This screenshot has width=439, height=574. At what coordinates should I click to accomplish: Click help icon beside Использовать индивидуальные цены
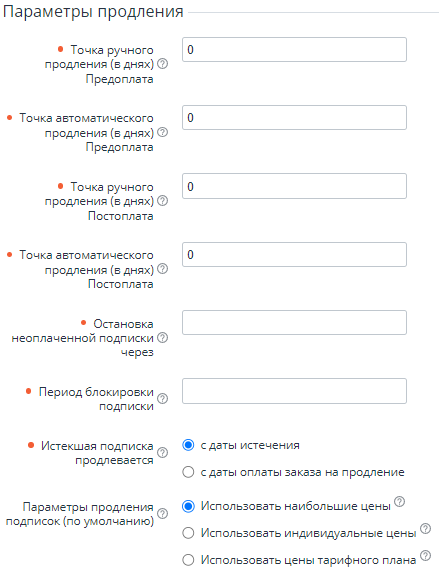425,528
